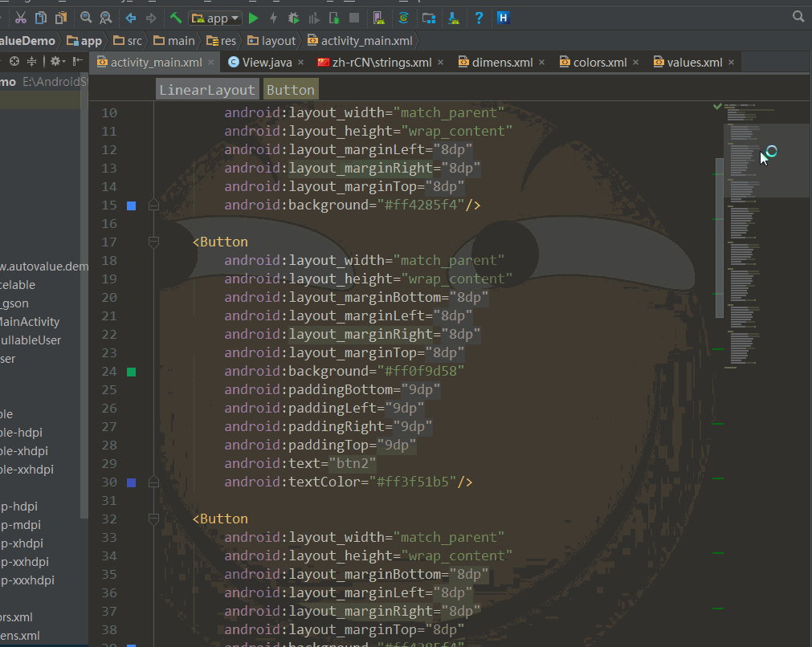Hide the Project panel with the arrow icon
The image size is (812, 647).
coord(78,62)
